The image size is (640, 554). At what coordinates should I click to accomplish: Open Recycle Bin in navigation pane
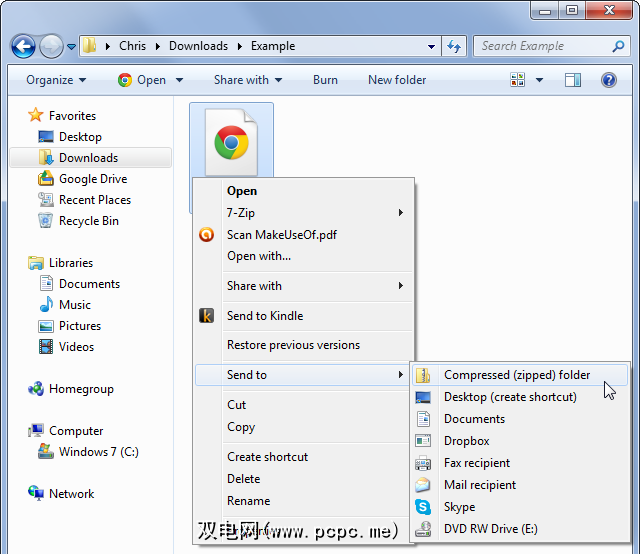tap(78, 221)
